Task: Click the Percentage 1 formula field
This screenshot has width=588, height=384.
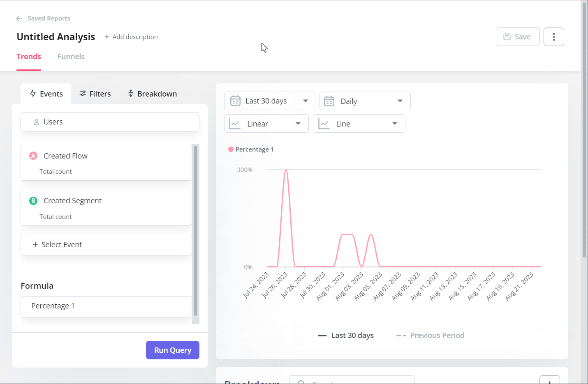Action: point(106,306)
